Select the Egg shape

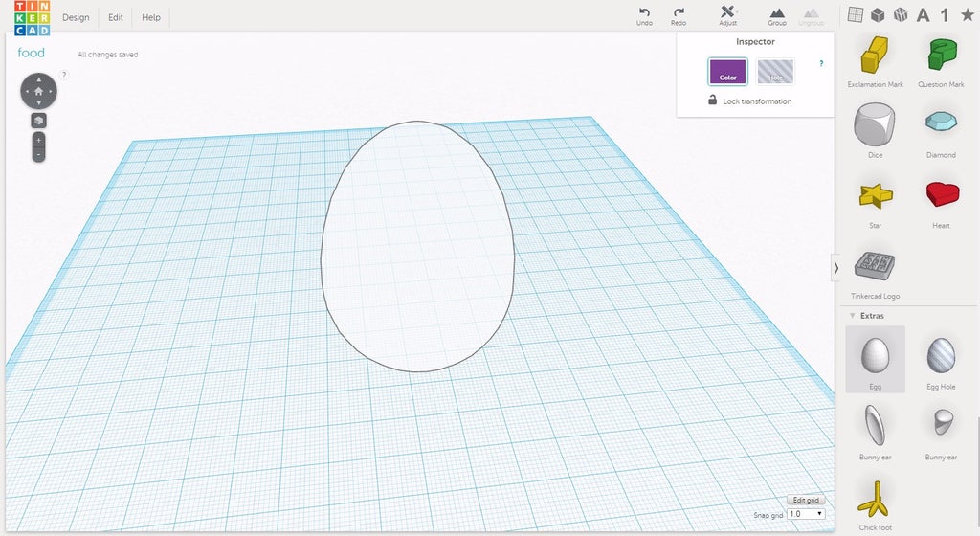[x=875, y=359]
